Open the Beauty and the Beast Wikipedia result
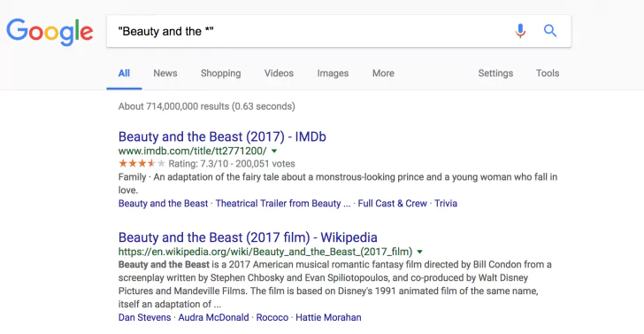The image size is (644, 334). pyautogui.click(x=248, y=237)
